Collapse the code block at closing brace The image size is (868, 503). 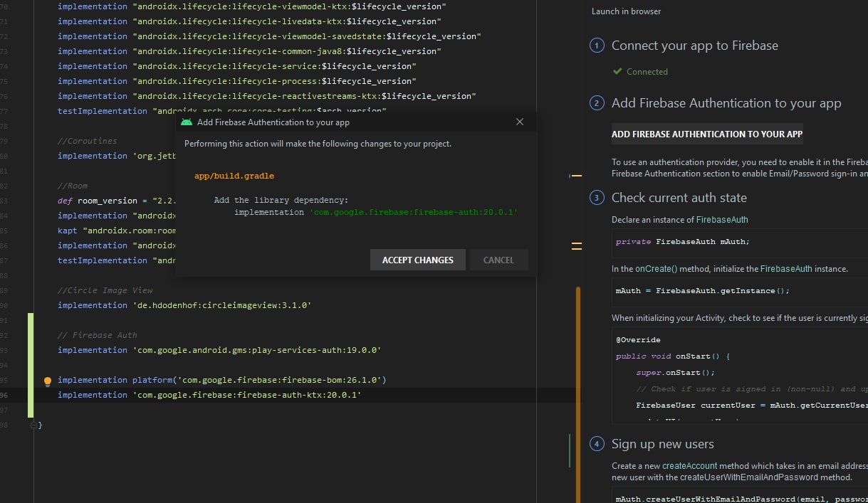(x=33, y=425)
